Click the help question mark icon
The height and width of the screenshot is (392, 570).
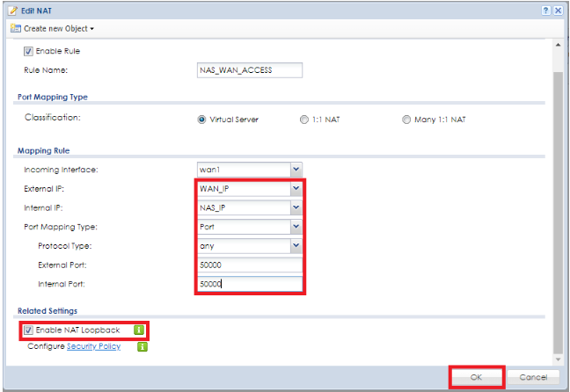coord(545,11)
